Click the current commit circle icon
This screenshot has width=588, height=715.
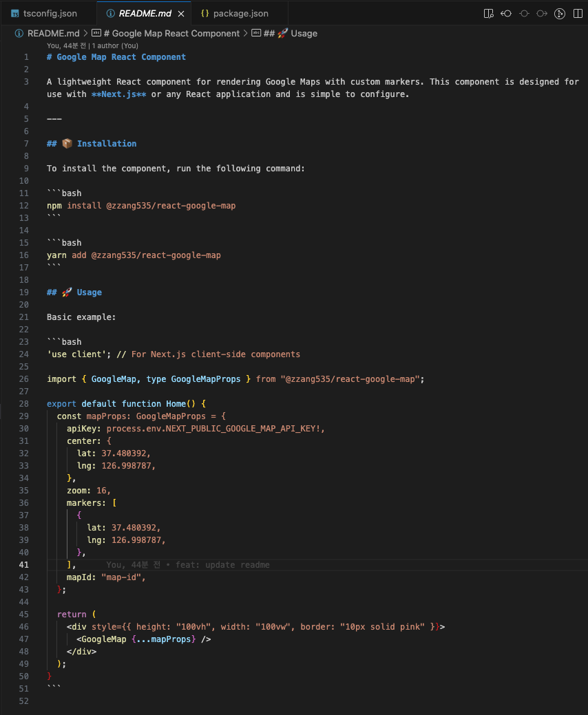pyautogui.click(x=524, y=14)
